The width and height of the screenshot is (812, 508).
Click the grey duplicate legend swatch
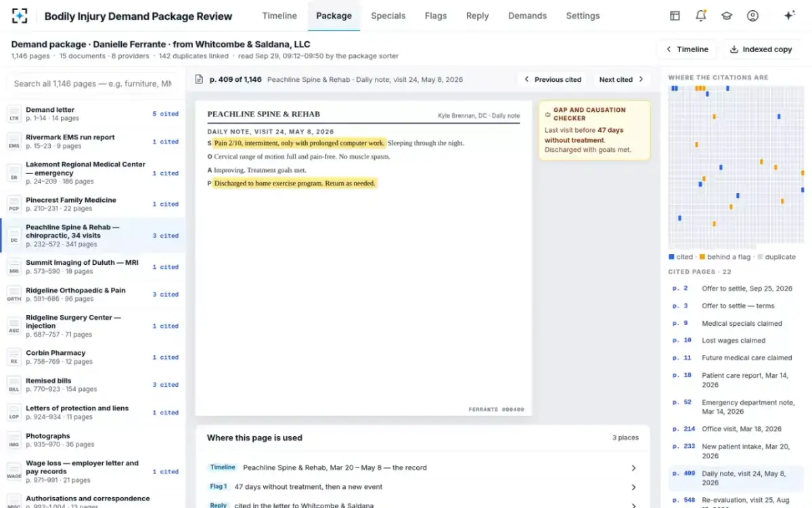[x=760, y=257]
